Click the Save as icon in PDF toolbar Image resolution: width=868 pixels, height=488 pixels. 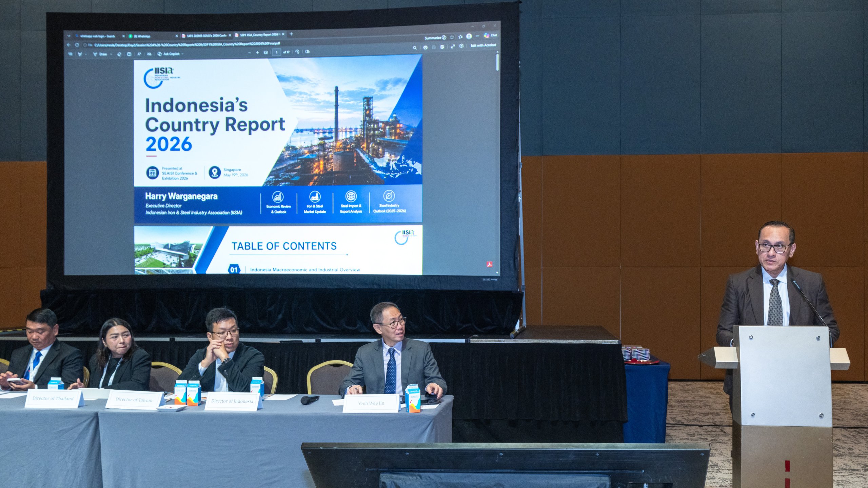pyautogui.click(x=442, y=47)
